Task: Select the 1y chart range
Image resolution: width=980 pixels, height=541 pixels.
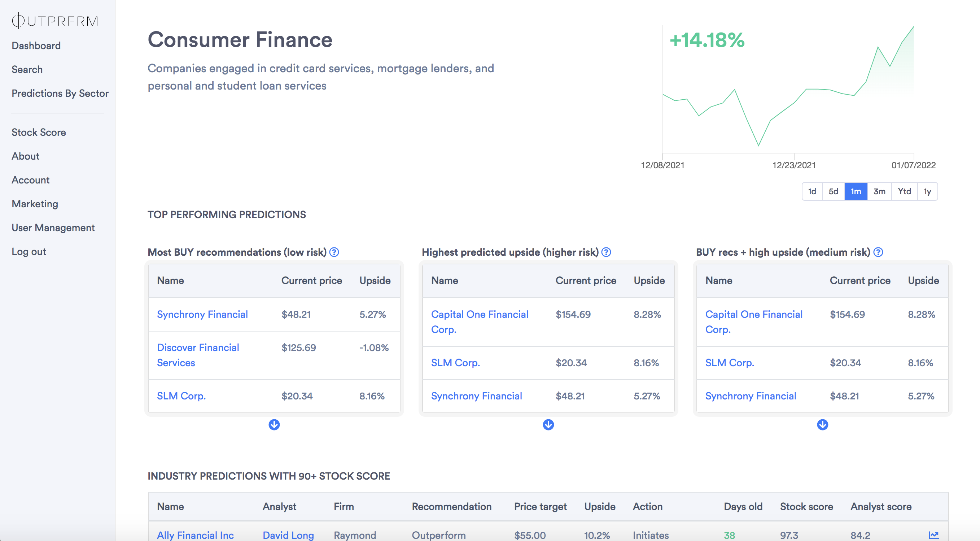Action: 927,191
